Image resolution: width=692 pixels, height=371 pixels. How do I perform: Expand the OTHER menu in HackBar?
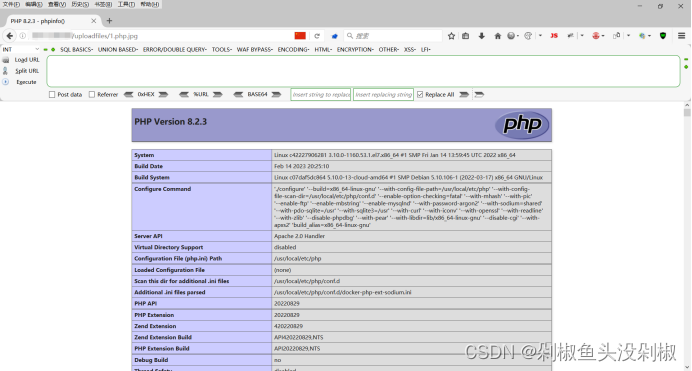click(389, 49)
